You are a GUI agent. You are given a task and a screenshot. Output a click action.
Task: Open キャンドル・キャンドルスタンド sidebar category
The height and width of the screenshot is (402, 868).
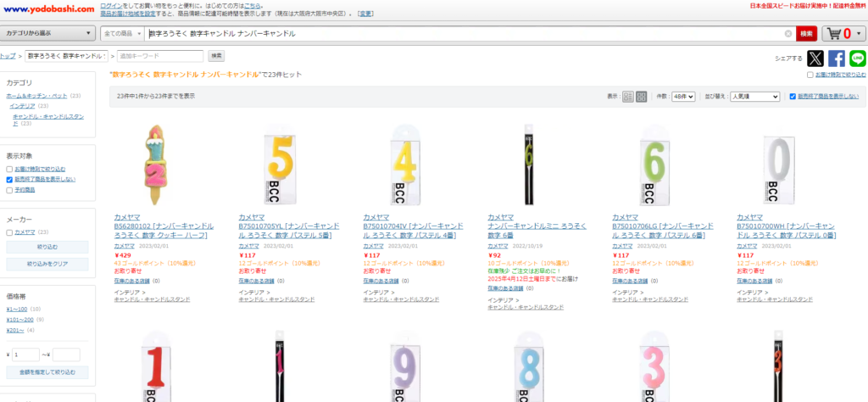pyautogui.click(x=48, y=120)
